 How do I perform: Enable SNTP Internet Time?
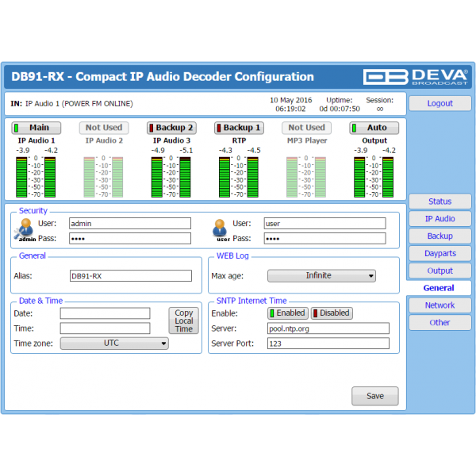point(288,313)
